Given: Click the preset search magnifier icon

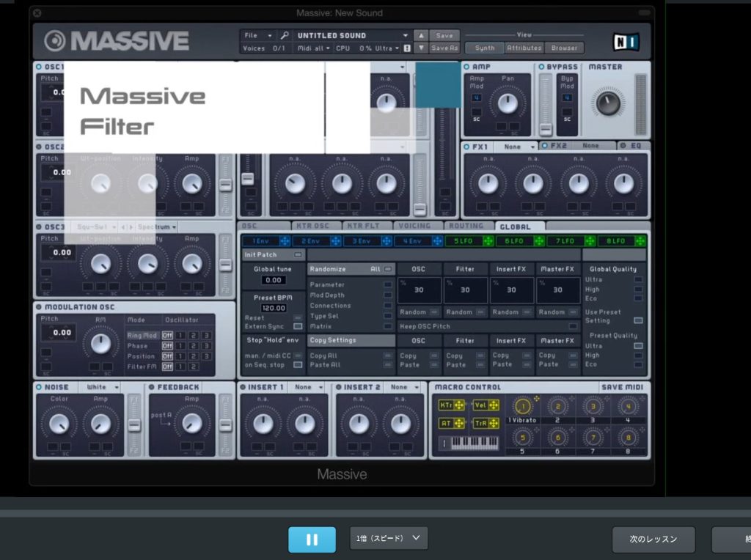Looking at the screenshot, I should point(285,35).
